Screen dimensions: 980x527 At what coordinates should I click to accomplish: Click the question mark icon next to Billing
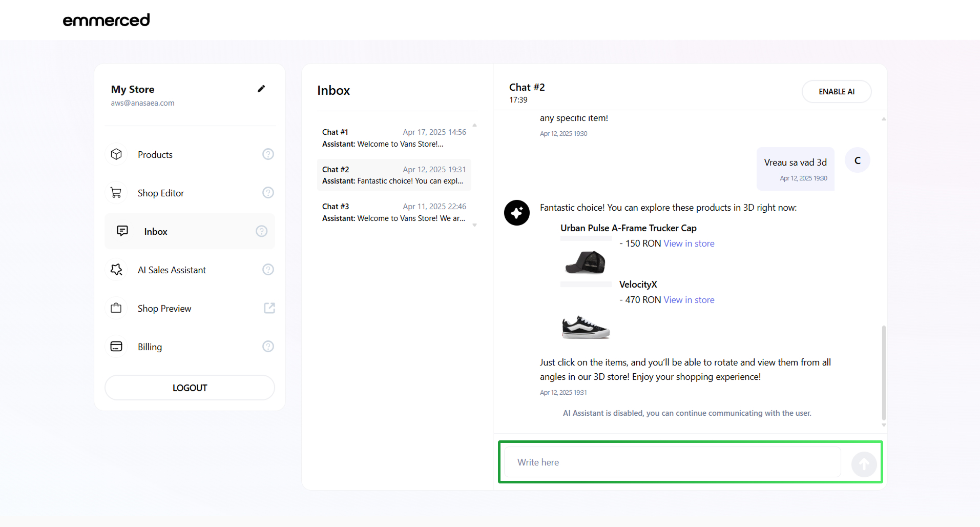268,347
